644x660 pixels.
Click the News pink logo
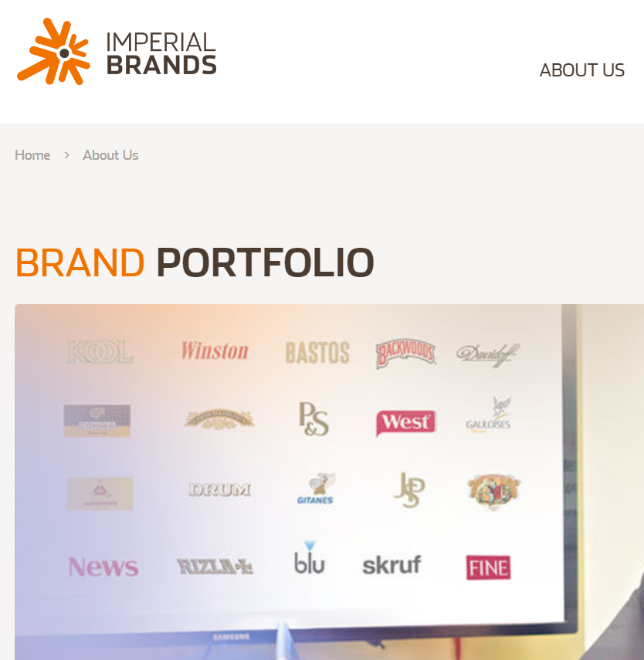point(103,567)
